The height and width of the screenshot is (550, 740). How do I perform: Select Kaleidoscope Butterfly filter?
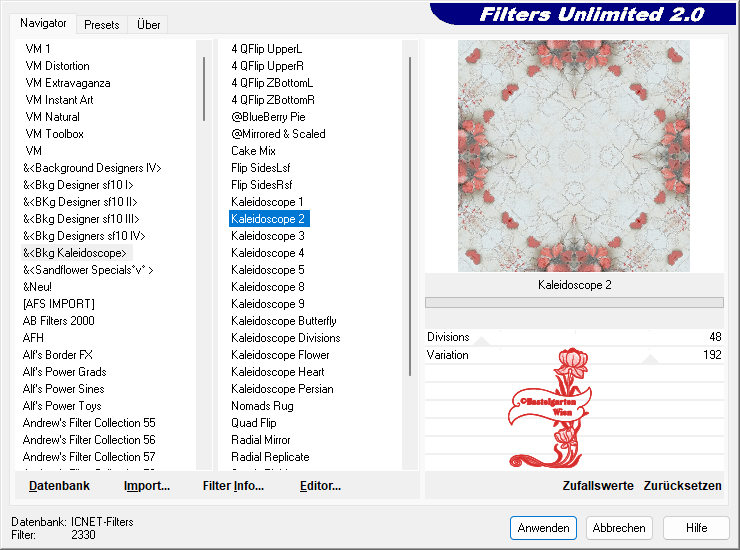click(283, 321)
